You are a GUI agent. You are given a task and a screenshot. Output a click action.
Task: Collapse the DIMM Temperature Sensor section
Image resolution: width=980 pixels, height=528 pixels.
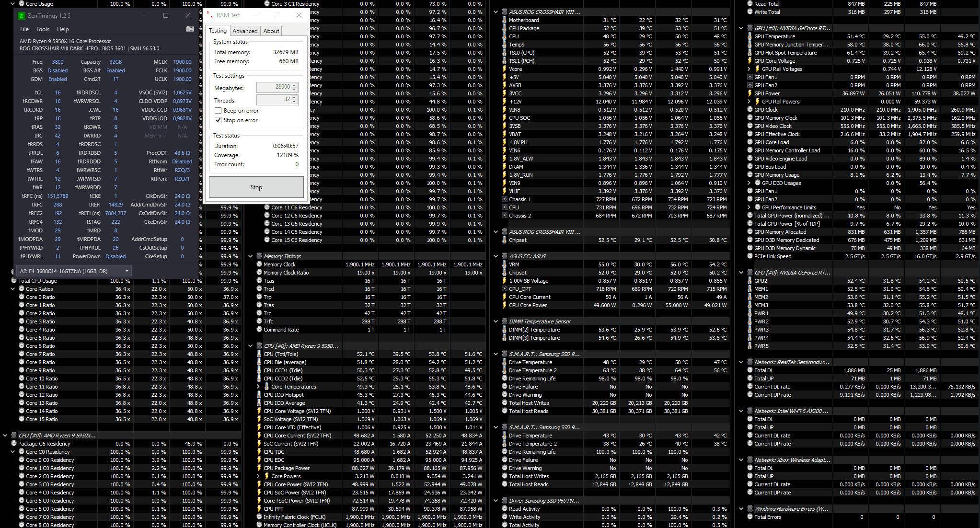coord(496,321)
